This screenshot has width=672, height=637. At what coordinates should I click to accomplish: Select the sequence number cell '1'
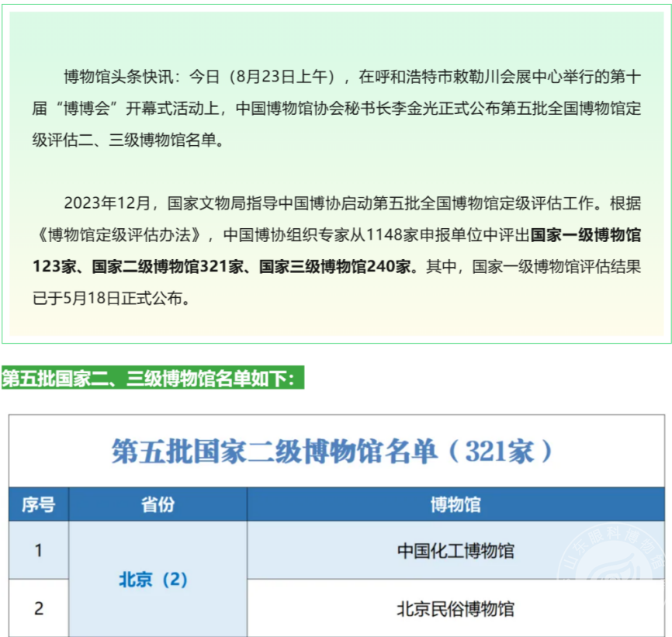click(39, 550)
